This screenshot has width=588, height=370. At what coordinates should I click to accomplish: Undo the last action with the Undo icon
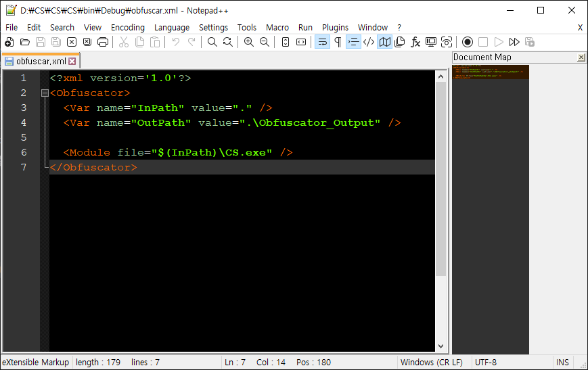click(x=175, y=42)
